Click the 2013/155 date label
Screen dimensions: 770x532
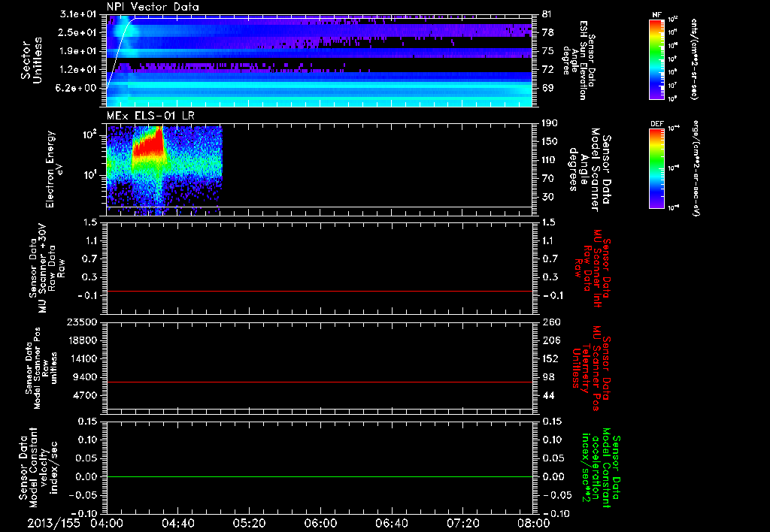pyautogui.click(x=53, y=523)
